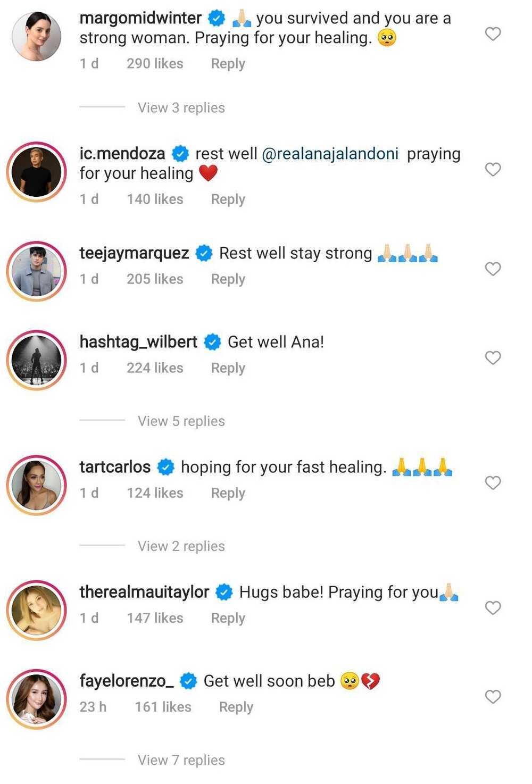This screenshot has width=532, height=784.
Task: Like margomidwinter's comment with the heart
Action: coord(493,34)
